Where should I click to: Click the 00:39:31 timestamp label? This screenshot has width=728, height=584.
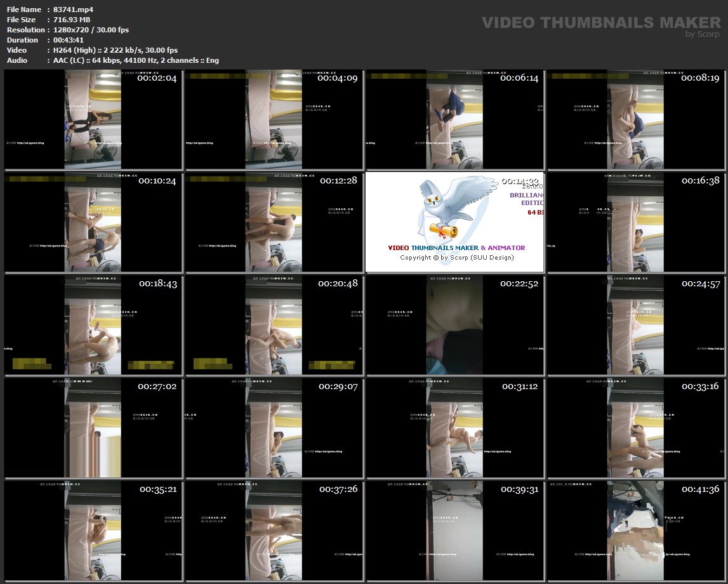click(519, 489)
